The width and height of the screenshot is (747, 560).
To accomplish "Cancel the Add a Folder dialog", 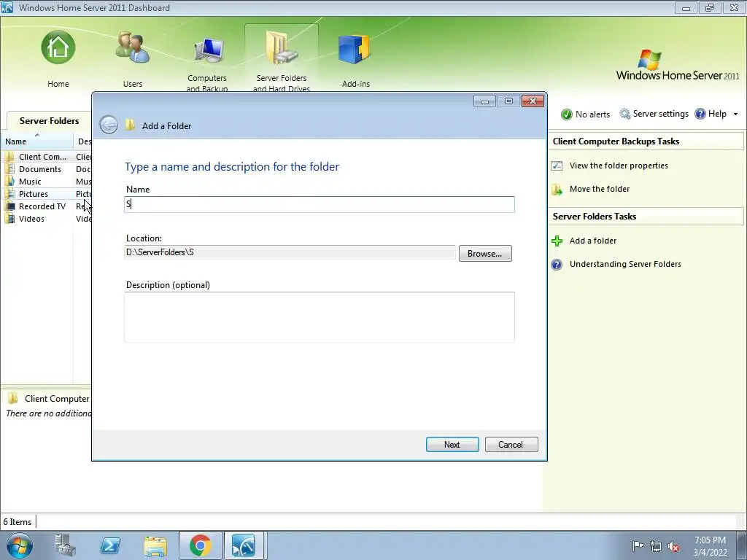I will coord(511,444).
